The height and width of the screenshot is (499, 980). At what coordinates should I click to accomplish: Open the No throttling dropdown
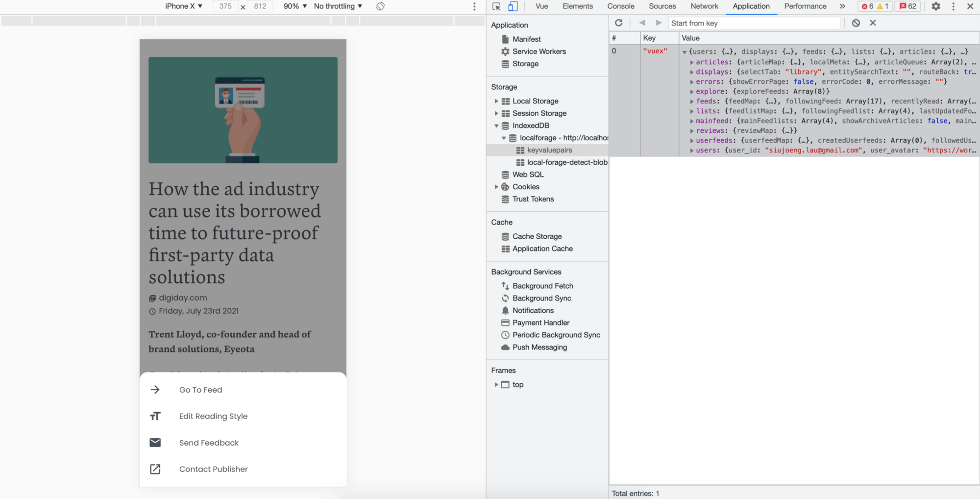338,6
